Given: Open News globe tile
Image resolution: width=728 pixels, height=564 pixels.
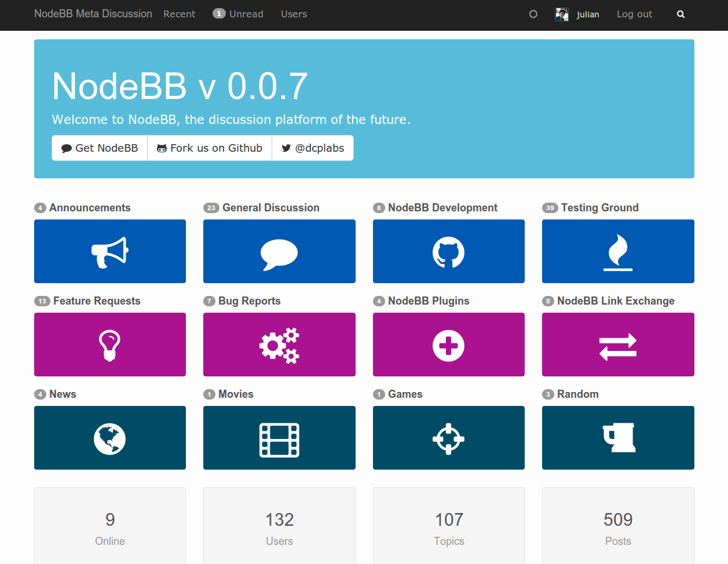Looking at the screenshot, I should coord(110,438).
